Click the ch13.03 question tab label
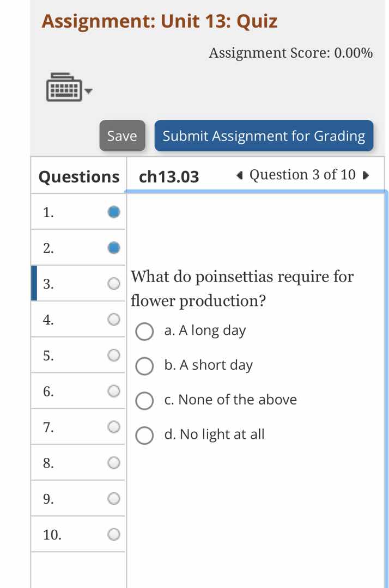Image resolution: width=389 pixels, height=588 pixels. (169, 176)
